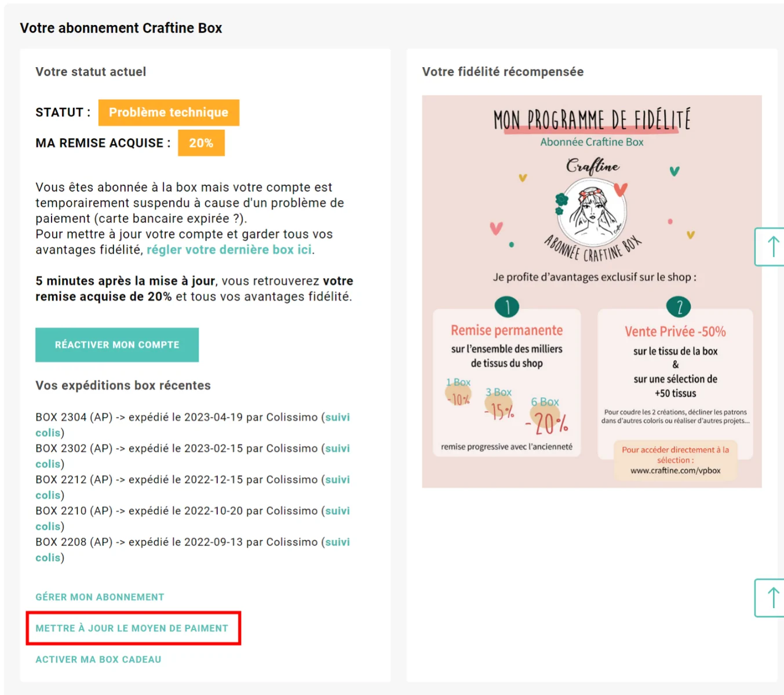The image size is (784, 695).
Task: Click the Craftine subscriber portrait logo
Action: (592, 211)
